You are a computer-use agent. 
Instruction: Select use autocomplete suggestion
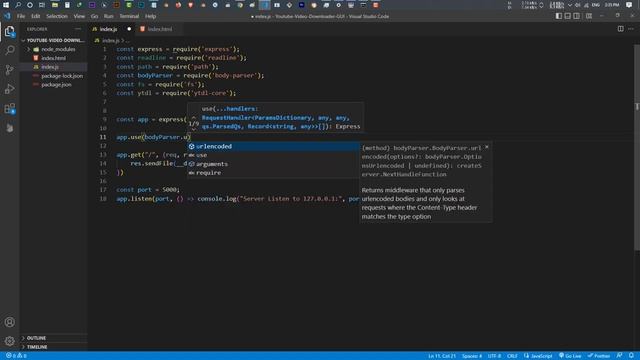(x=273, y=155)
